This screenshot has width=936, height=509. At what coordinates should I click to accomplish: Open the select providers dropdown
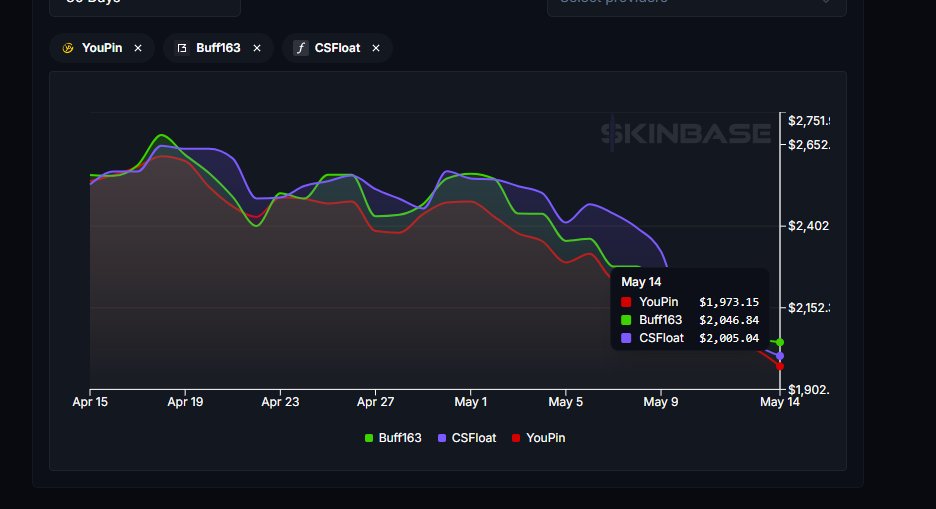(697, 5)
